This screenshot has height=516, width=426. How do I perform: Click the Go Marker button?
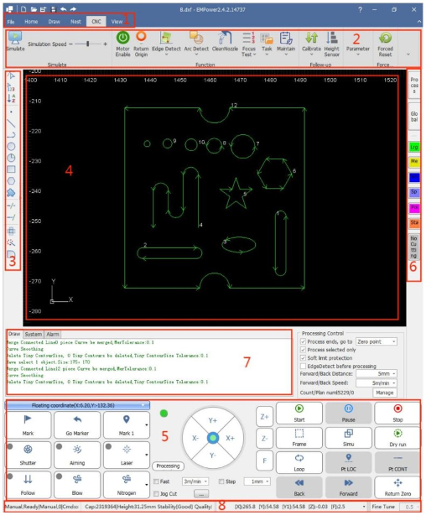click(77, 425)
